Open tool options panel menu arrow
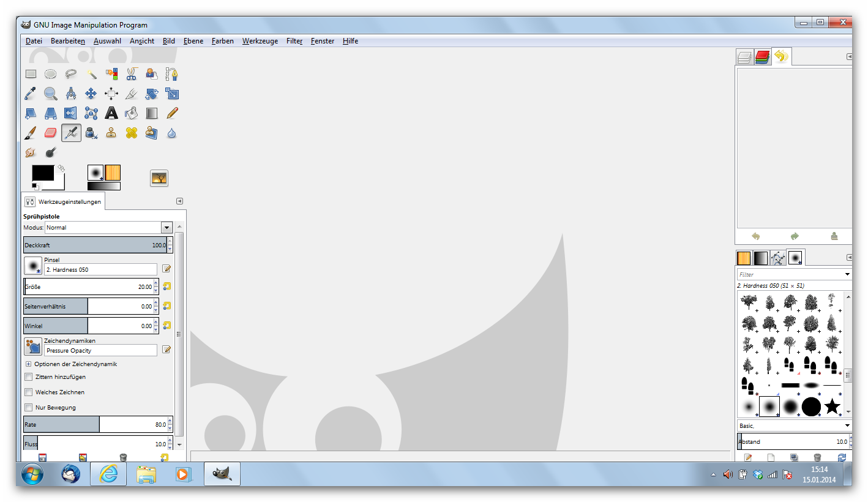 [x=179, y=201]
